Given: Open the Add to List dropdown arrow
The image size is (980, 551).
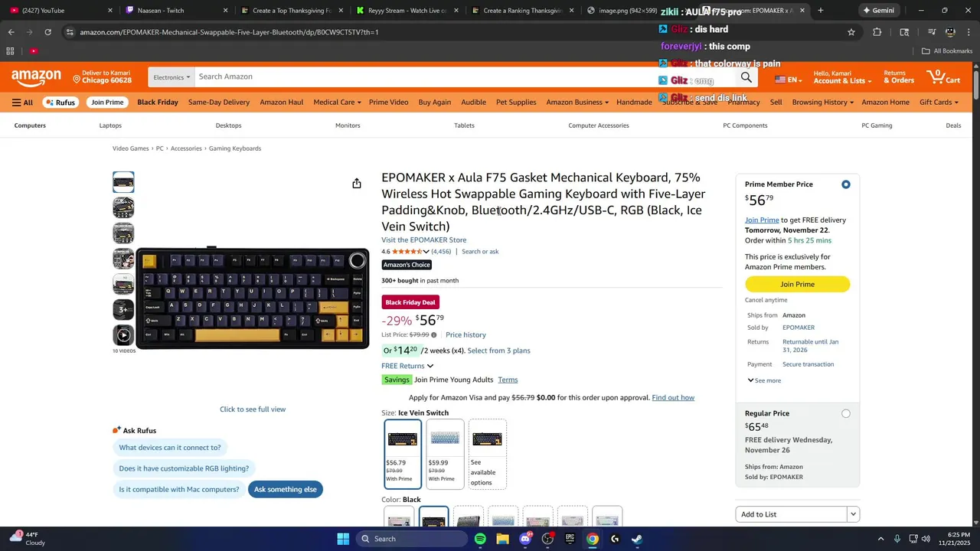Looking at the screenshot, I should (853, 514).
